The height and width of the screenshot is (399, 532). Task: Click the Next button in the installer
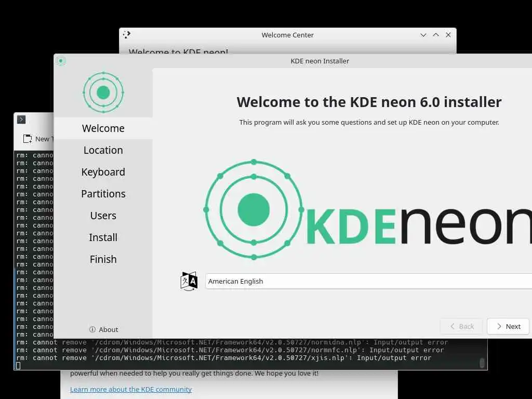pyautogui.click(x=508, y=326)
